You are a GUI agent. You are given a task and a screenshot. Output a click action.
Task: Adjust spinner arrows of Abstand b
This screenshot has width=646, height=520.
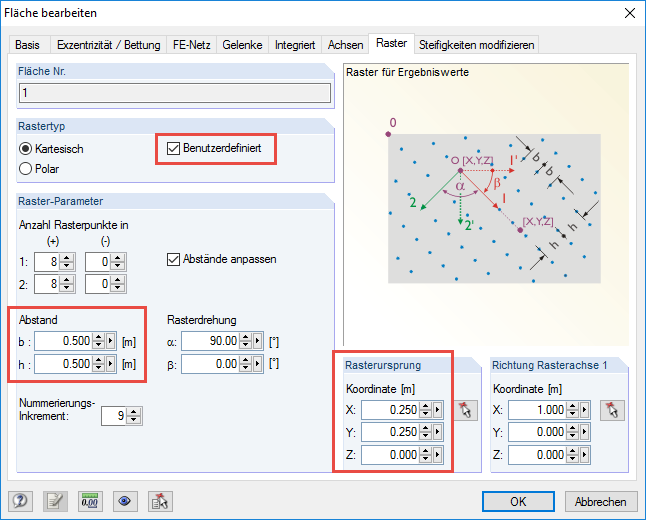(x=98, y=341)
